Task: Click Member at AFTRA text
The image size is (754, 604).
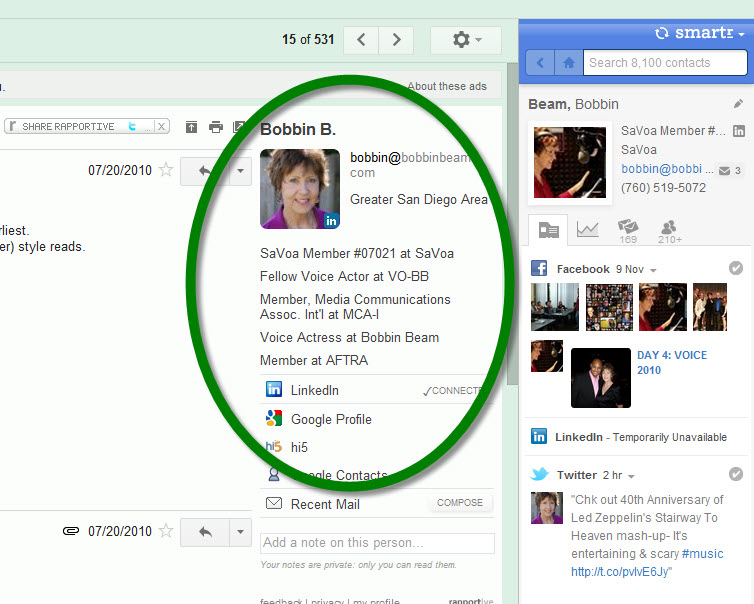Action: [314, 361]
